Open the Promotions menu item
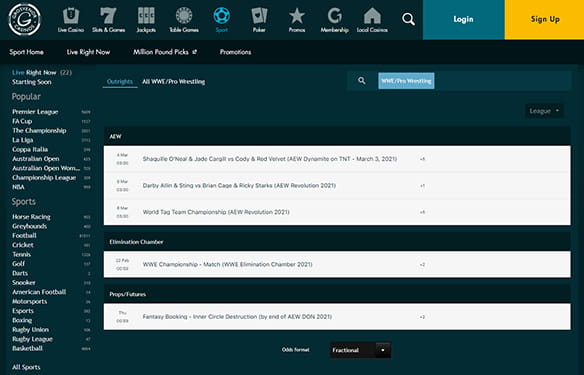The image size is (584, 375). [235, 52]
